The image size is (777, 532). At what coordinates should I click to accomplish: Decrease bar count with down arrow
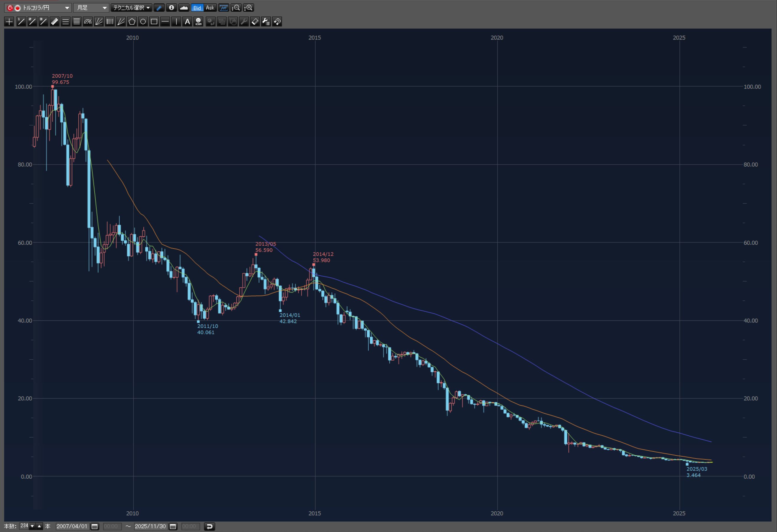pyautogui.click(x=32, y=526)
